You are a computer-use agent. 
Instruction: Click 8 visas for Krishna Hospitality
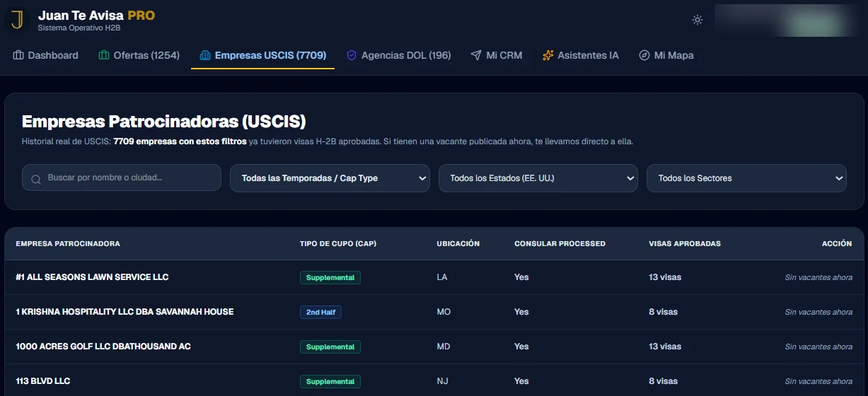[663, 312]
